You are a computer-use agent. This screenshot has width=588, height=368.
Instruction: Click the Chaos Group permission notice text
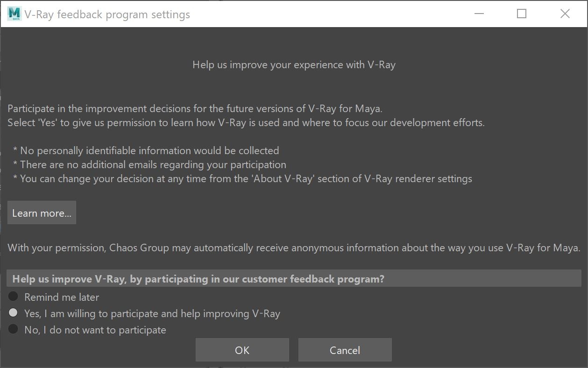[x=294, y=248]
